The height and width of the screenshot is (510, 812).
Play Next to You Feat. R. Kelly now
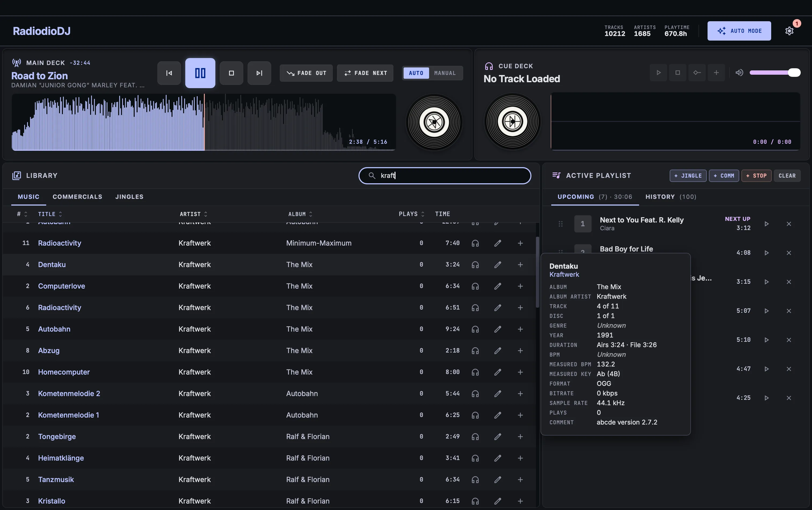coord(767,224)
